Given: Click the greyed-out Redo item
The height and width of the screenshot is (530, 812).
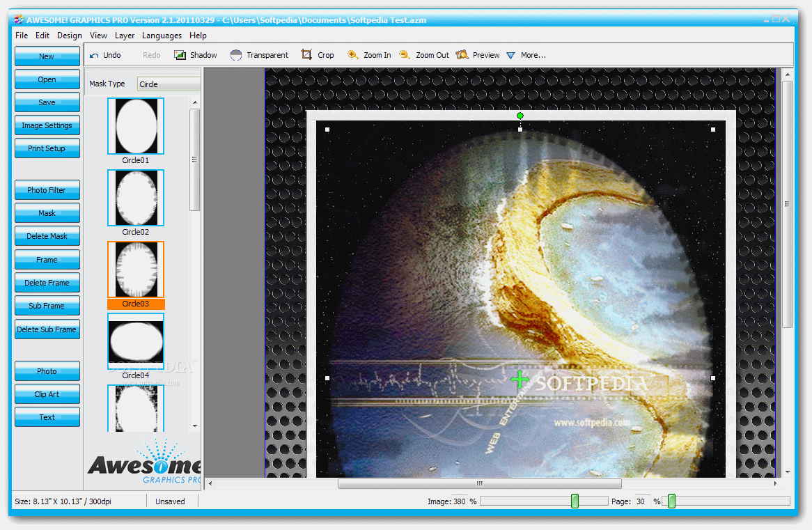Looking at the screenshot, I should click(x=151, y=55).
